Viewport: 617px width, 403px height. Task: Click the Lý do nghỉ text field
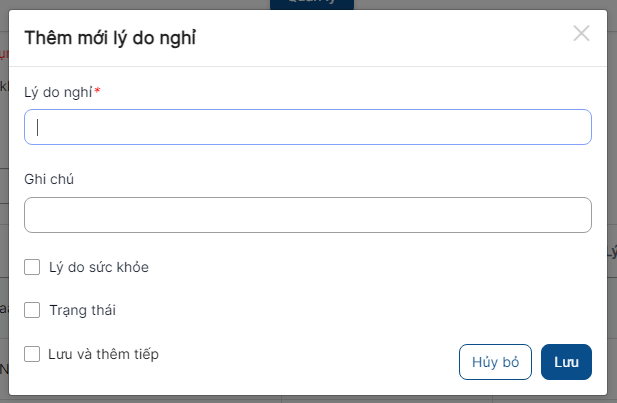(308, 127)
